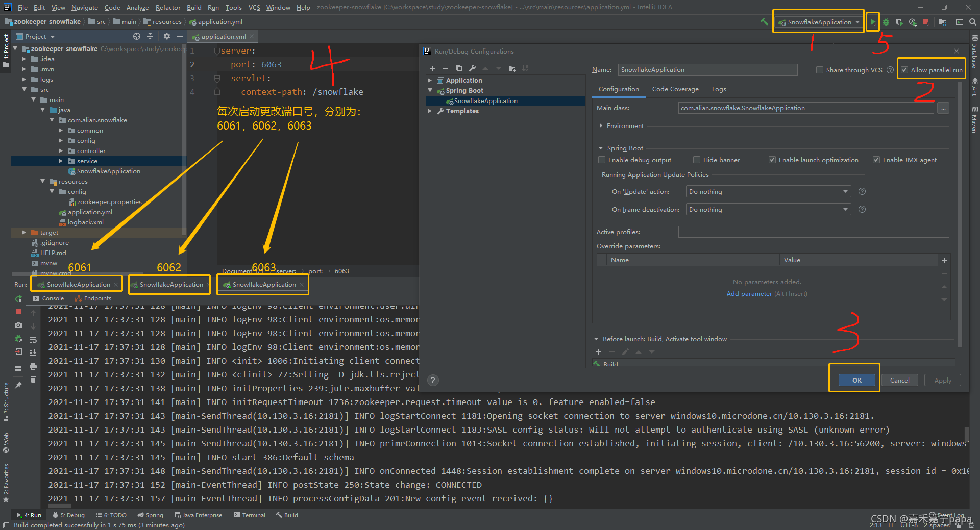Expand the Environment section
980x530 pixels.
(x=601, y=125)
